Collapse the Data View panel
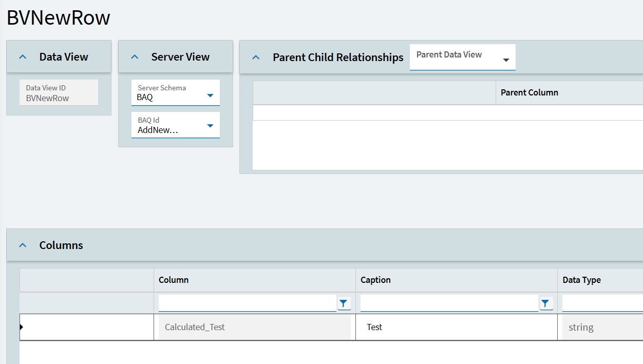This screenshot has width=643, height=364. click(23, 57)
